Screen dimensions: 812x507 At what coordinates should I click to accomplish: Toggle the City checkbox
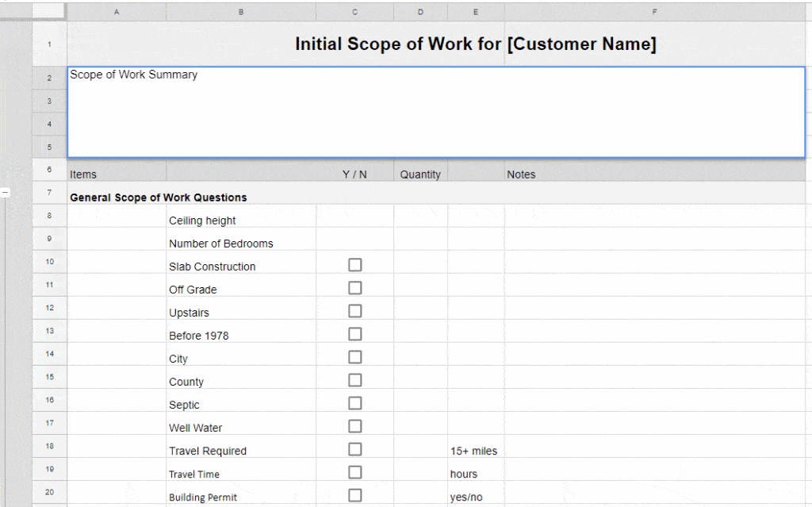[x=354, y=357]
